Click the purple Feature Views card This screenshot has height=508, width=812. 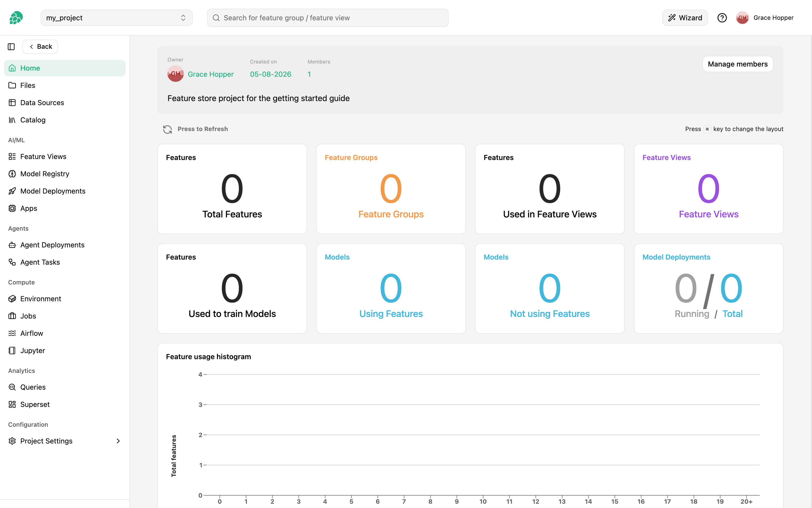(x=708, y=189)
